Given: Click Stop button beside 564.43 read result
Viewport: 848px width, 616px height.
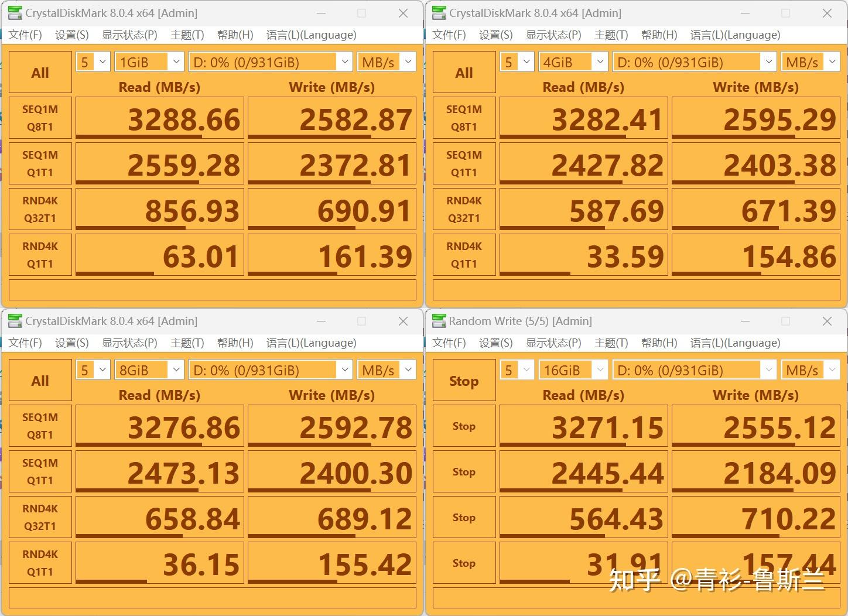Looking at the screenshot, I should pyautogui.click(x=464, y=518).
